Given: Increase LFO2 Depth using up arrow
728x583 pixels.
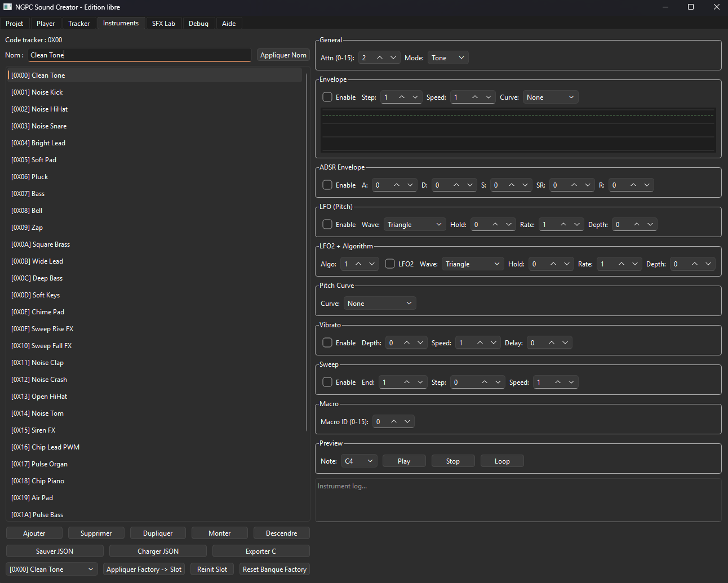Looking at the screenshot, I should pos(695,264).
